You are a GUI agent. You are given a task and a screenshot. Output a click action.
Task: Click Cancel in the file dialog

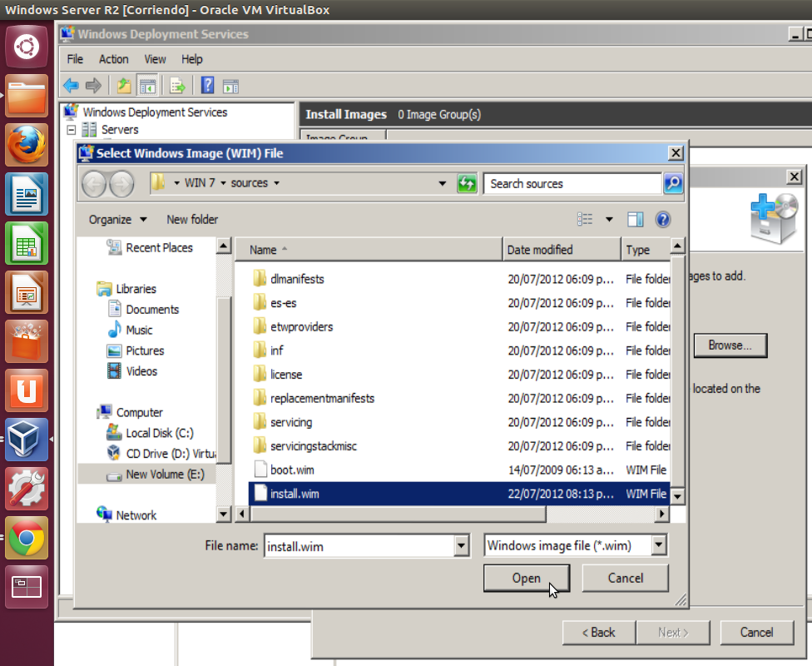click(x=626, y=578)
